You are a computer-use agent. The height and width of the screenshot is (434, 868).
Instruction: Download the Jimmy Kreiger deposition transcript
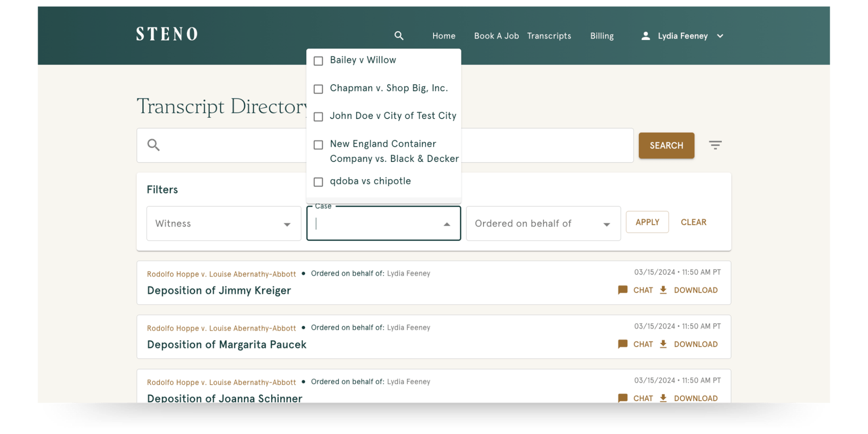[x=689, y=290]
